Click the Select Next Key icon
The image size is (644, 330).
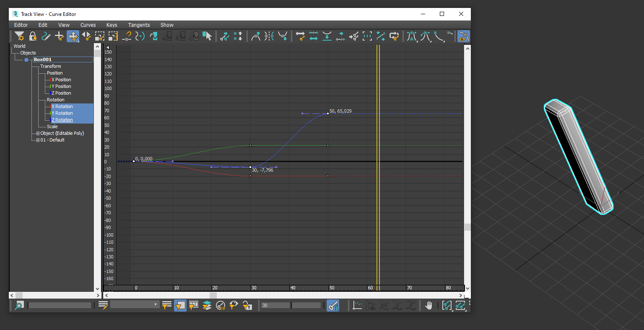point(225,36)
